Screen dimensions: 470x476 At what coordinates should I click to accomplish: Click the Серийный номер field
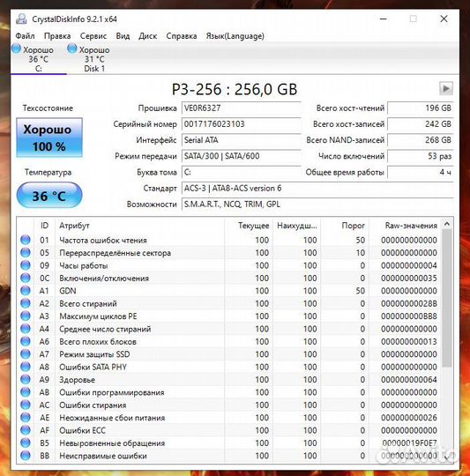pyautogui.click(x=241, y=124)
